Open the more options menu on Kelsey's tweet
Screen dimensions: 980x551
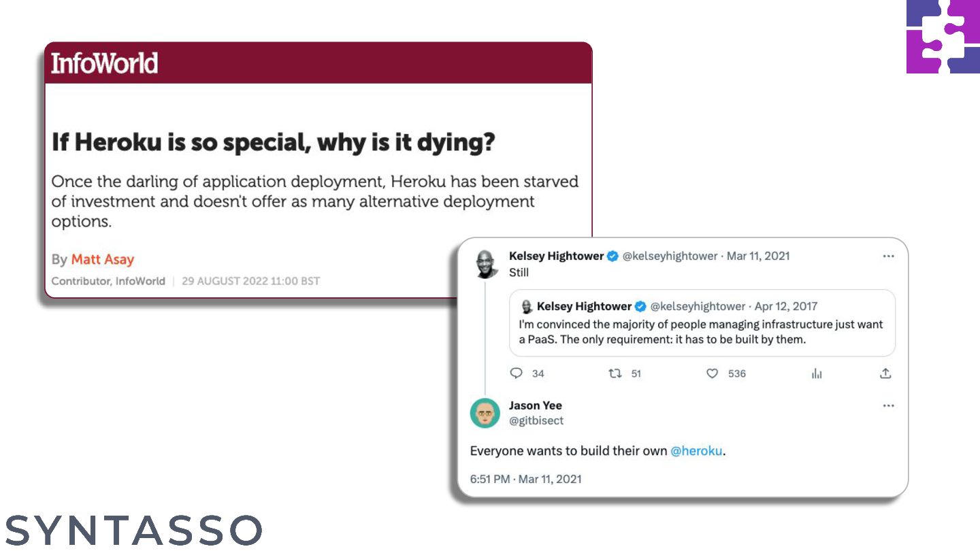pyautogui.click(x=888, y=256)
